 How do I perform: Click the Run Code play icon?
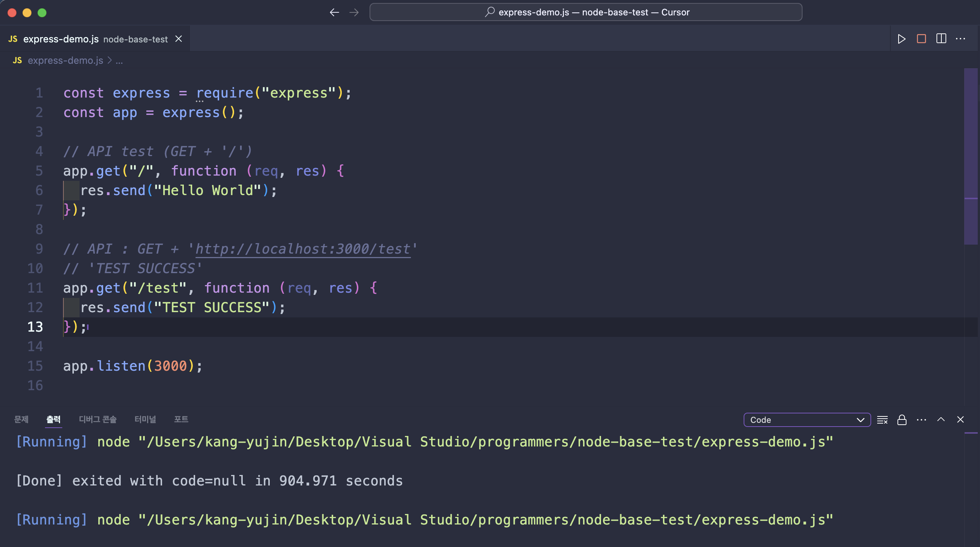[x=901, y=39]
